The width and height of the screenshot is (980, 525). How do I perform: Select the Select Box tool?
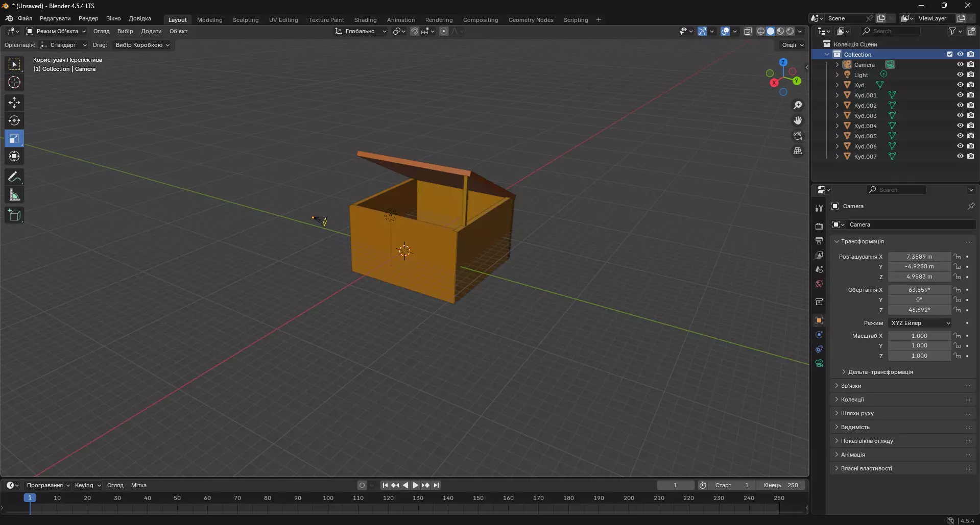(14, 64)
